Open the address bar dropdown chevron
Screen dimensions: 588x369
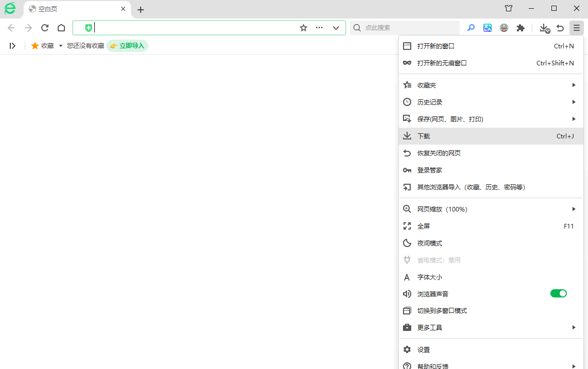point(336,28)
